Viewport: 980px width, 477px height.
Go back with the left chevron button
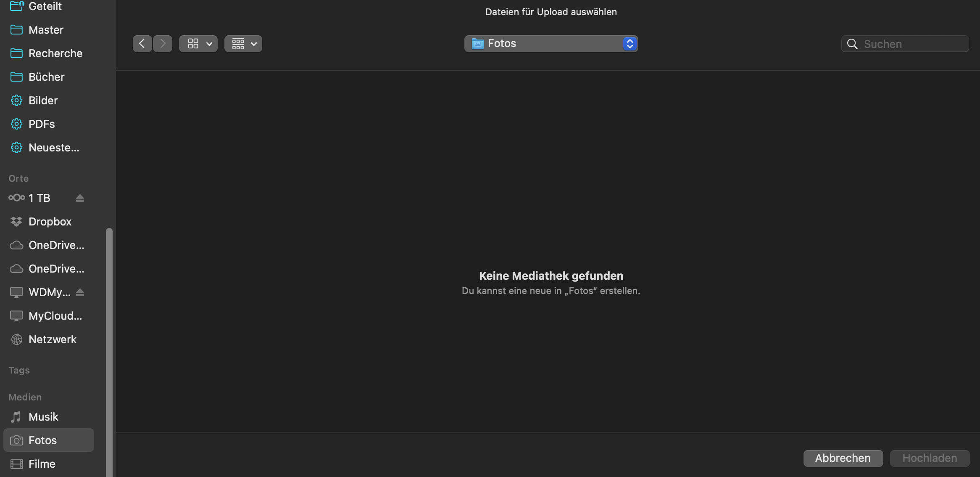142,44
